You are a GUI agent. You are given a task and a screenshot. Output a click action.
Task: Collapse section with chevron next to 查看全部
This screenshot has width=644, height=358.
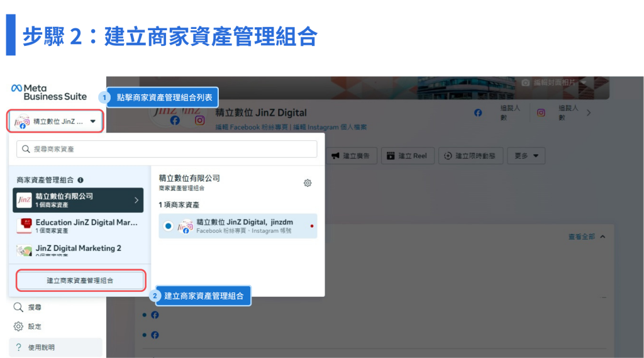click(602, 237)
